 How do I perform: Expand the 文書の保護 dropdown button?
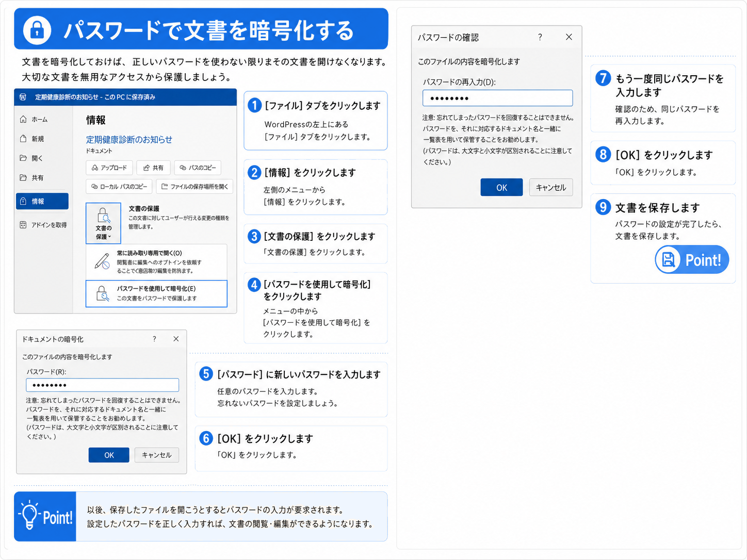[x=103, y=223]
